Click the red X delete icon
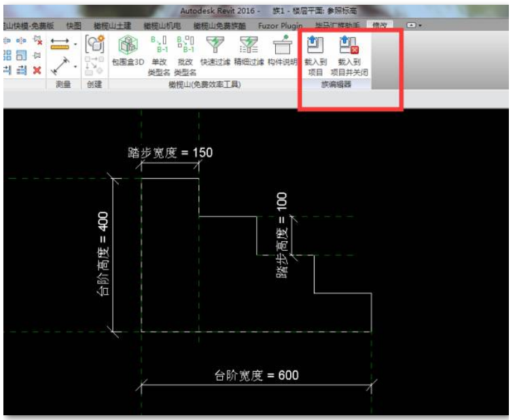This screenshot has height=420, width=515. tap(37, 70)
